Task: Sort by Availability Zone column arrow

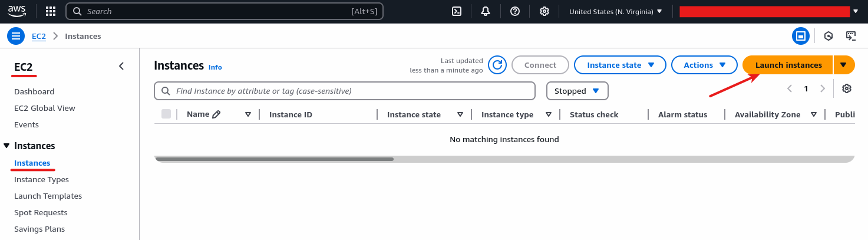Action: (x=814, y=114)
